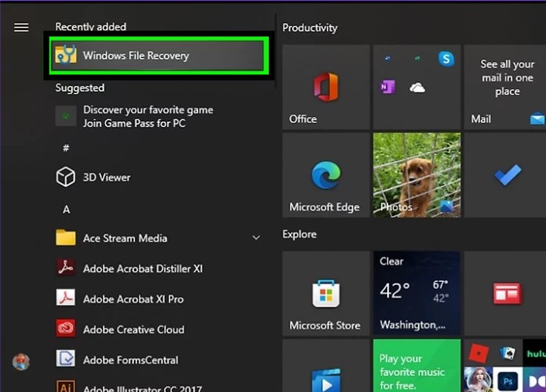Click the Explore group heading
546x392 pixels.
tap(300, 234)
